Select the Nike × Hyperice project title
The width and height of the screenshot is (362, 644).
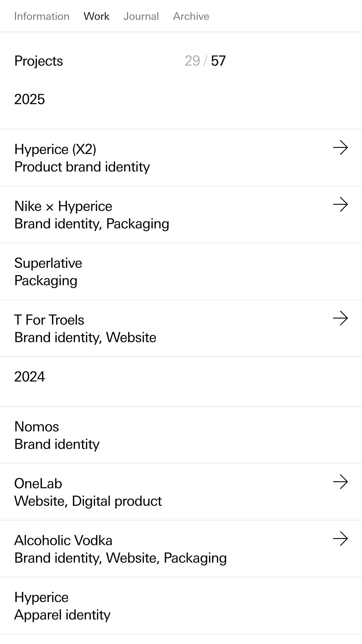63,206
